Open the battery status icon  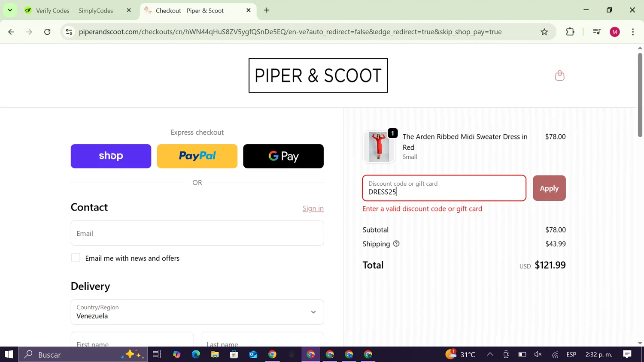pos(522,354)
